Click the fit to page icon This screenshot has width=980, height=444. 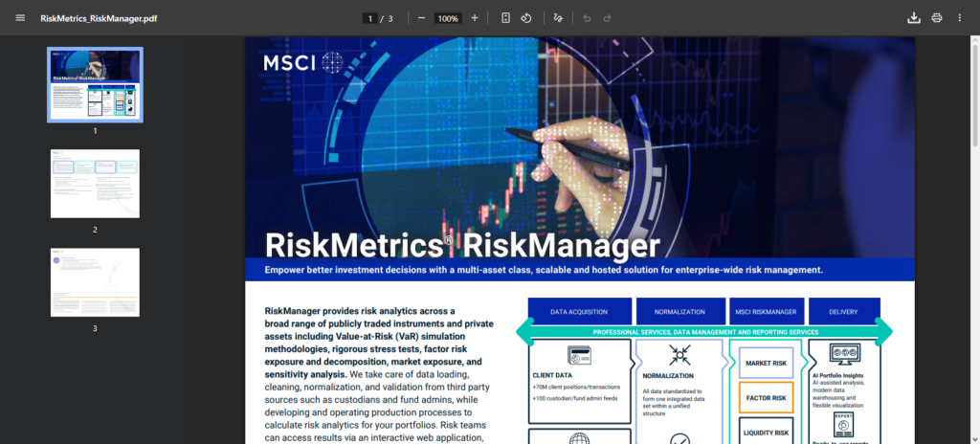tap(505, 18)
